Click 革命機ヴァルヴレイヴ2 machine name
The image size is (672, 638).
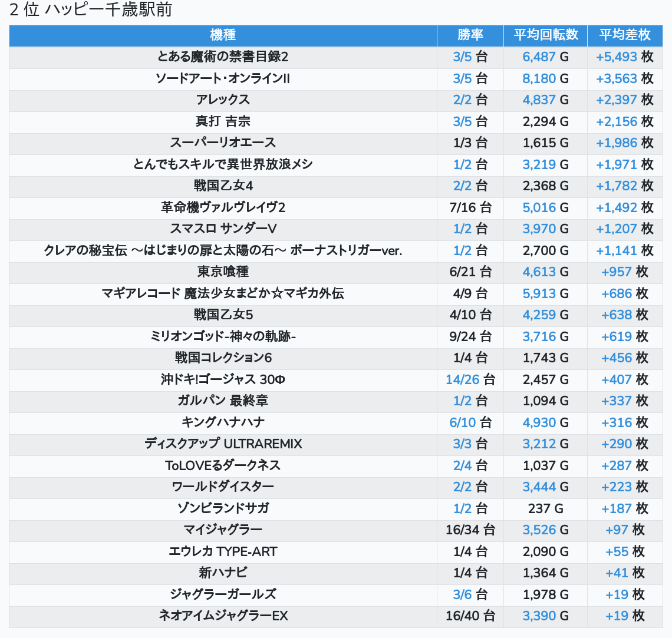click(x=223, y=207)
